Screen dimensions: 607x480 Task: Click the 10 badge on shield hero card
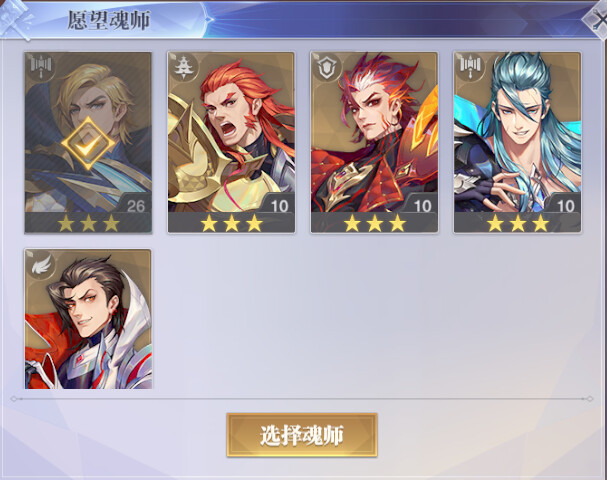pyautogui.click(x=422, y=206)
